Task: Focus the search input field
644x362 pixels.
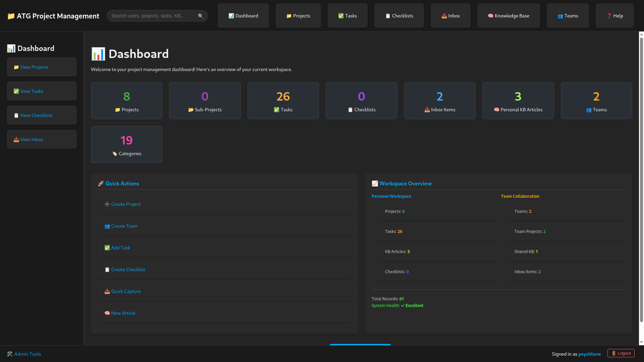Action: [x=153, y=16]
